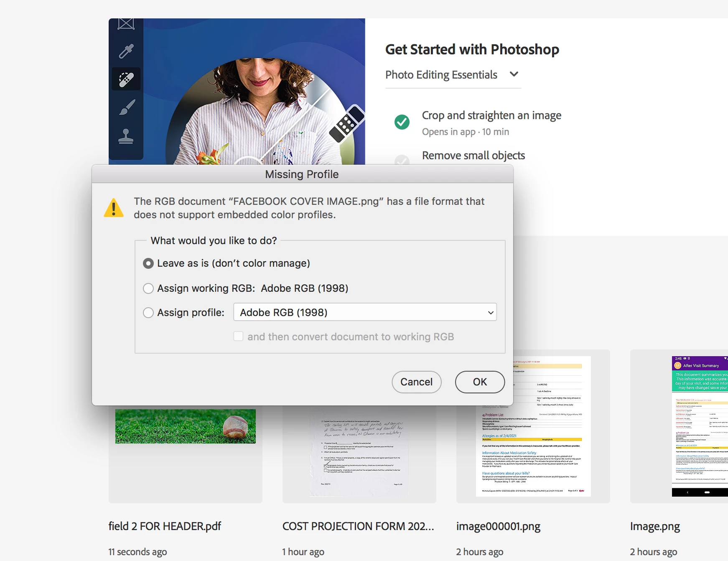Click file name Image.png

655,526
